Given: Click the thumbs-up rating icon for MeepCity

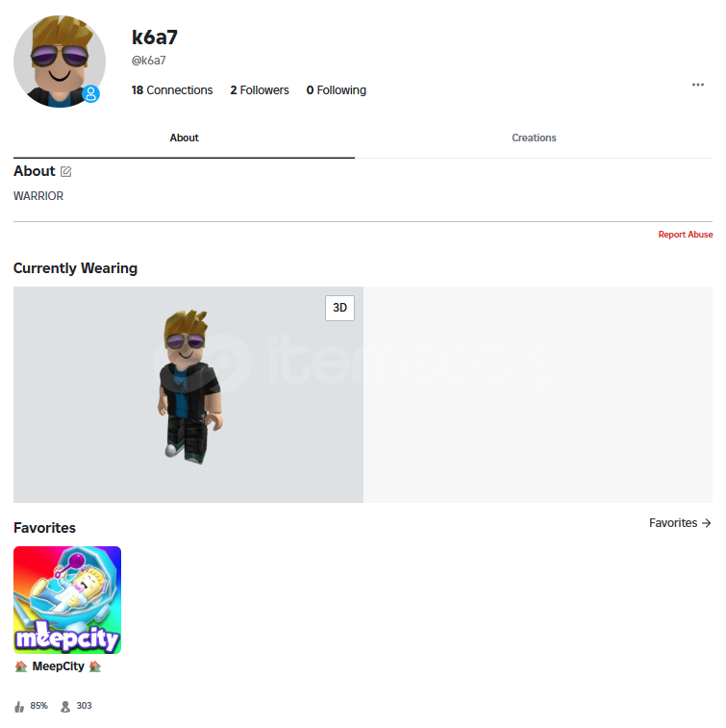Looking at the screenshot, I should [x=19, y=706].
